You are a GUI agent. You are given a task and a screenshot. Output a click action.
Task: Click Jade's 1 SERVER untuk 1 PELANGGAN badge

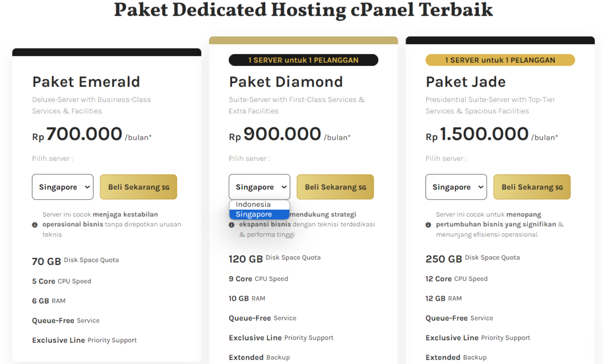pos(500,60)
